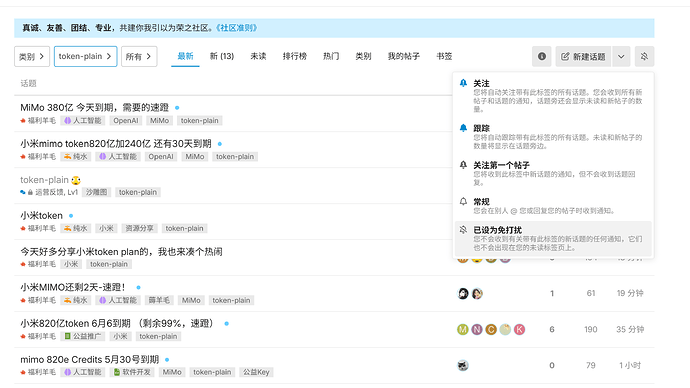Click the 新建话题 button
690x388 pixels.
tap(583, 56)
